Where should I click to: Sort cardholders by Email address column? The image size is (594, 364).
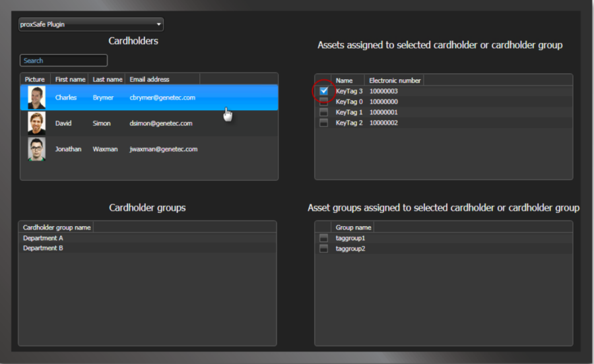click(x=149, y=79)
